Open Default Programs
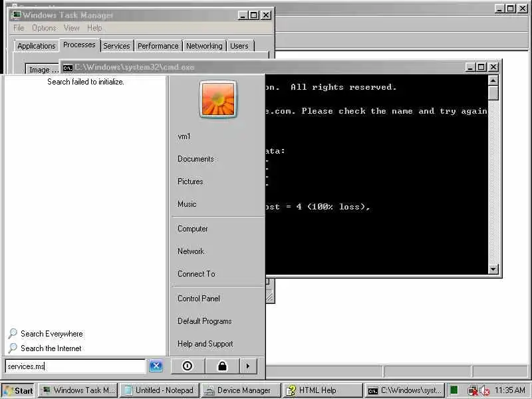Screen dimensions: 532x399 point(204,321)
